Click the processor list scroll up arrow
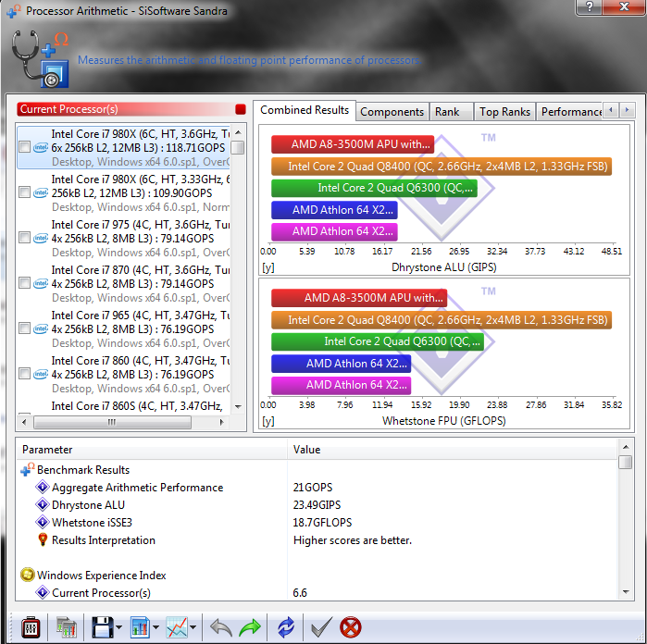The width and height of the screenshot is (647, 644). pyautogui.click(x=238, y=132)
